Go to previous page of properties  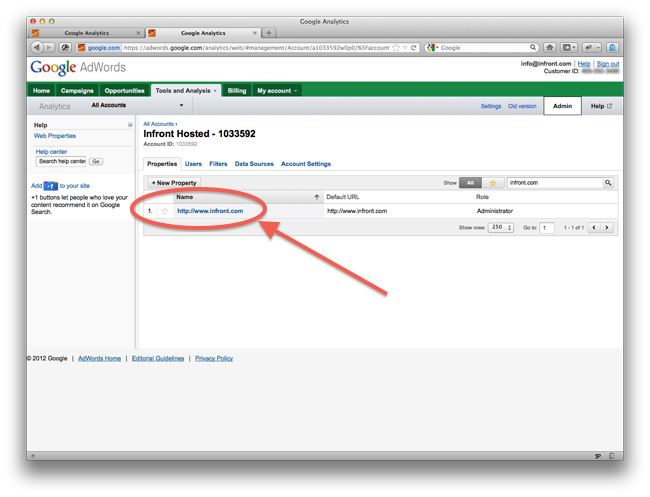tap(594, 228)
